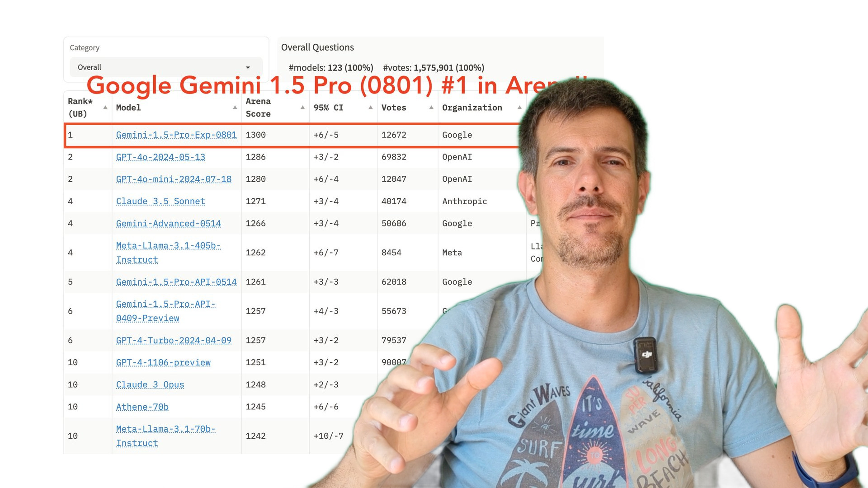Sort leaderboard by Arena Score
The image size is (868, 488).
coord(302,108)
